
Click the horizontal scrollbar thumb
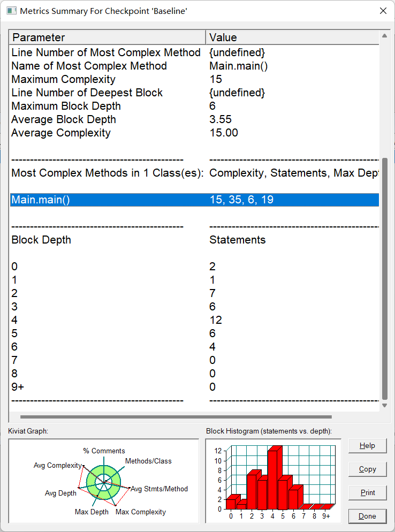point(176,417)
